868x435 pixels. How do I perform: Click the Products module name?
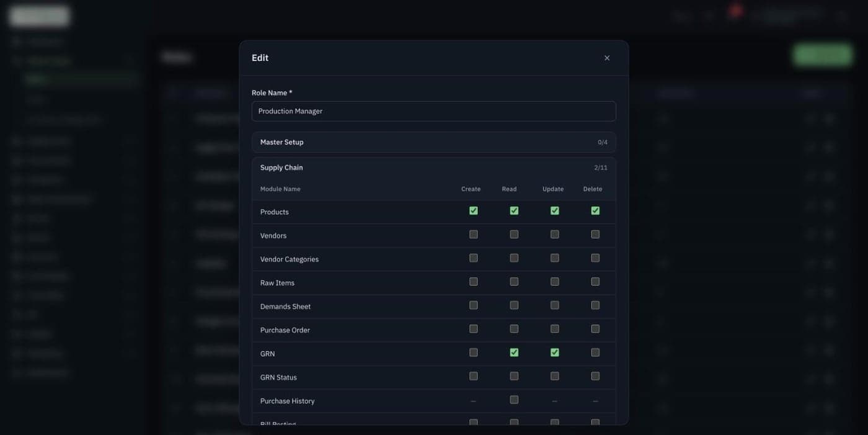point(275,212)
